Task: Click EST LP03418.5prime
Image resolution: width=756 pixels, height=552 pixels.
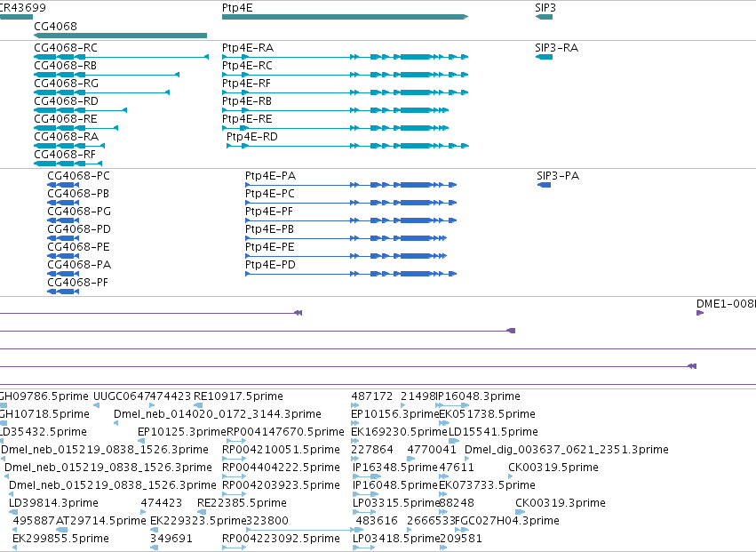Action: pyautogui.click(x=397, y=539)
